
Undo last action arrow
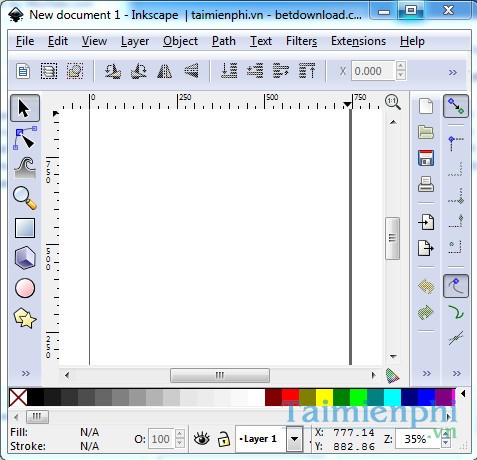[426, 286]
